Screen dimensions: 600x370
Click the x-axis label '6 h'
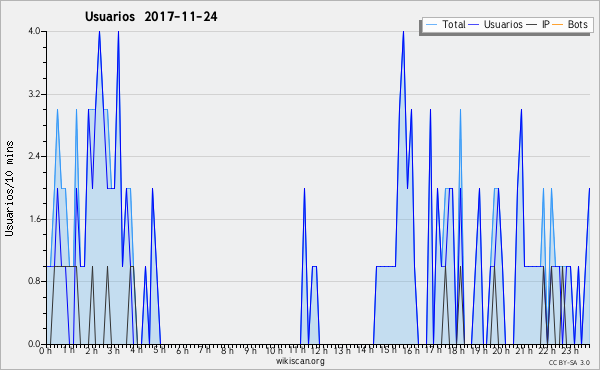182,351
